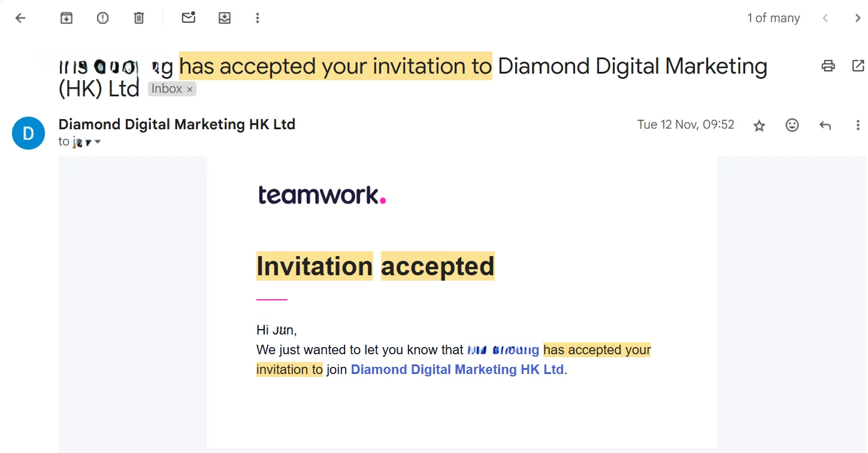The image size is (868, 453).
Task: Mark the email as unread
Action: tap(188, 18)
